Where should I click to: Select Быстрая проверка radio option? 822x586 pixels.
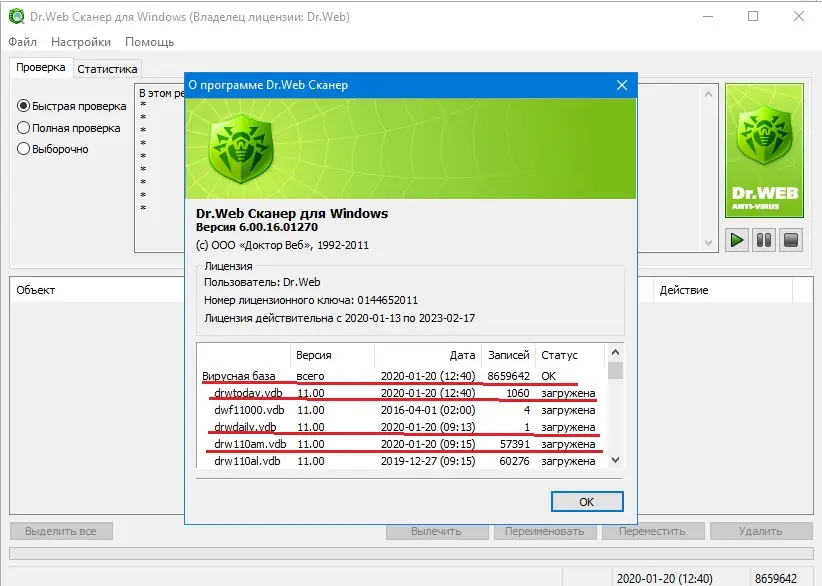[x=72, y=106]
